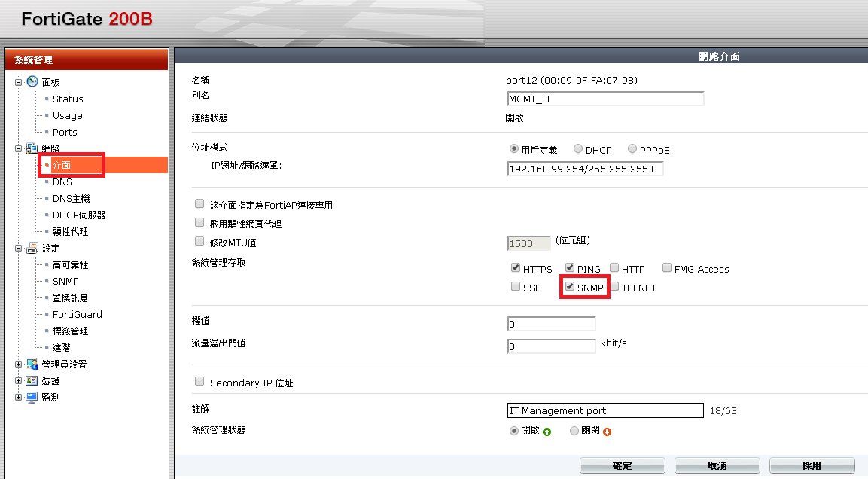Collapse the 網路 tree node
Viewport: 868px width, 479px height.
click(18, 149)
